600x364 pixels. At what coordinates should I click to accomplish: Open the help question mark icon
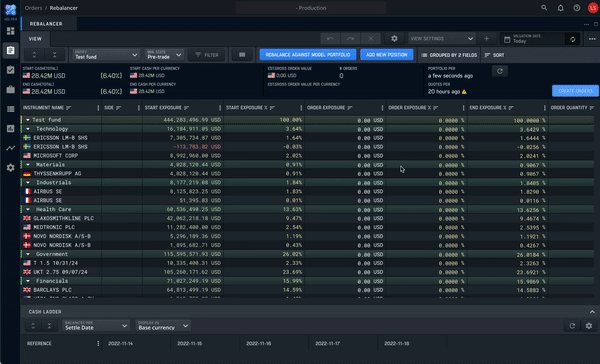pos(576,8)
